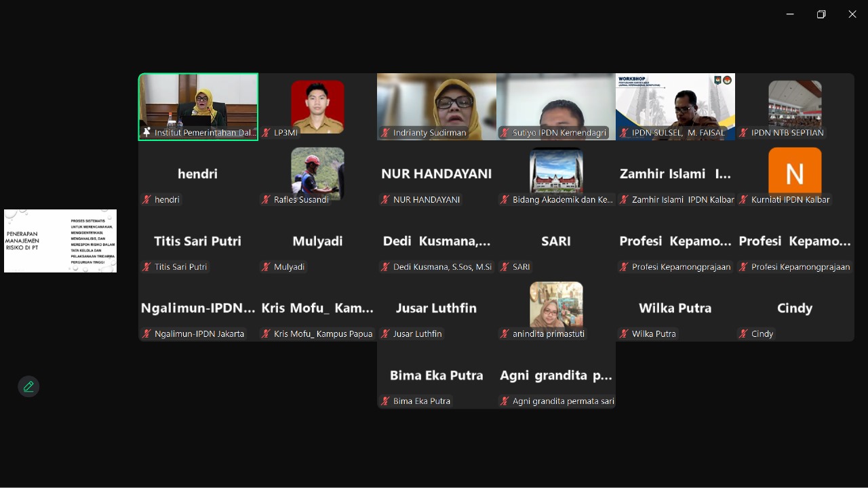Click the Agni grandita permata sari tile

556,375
